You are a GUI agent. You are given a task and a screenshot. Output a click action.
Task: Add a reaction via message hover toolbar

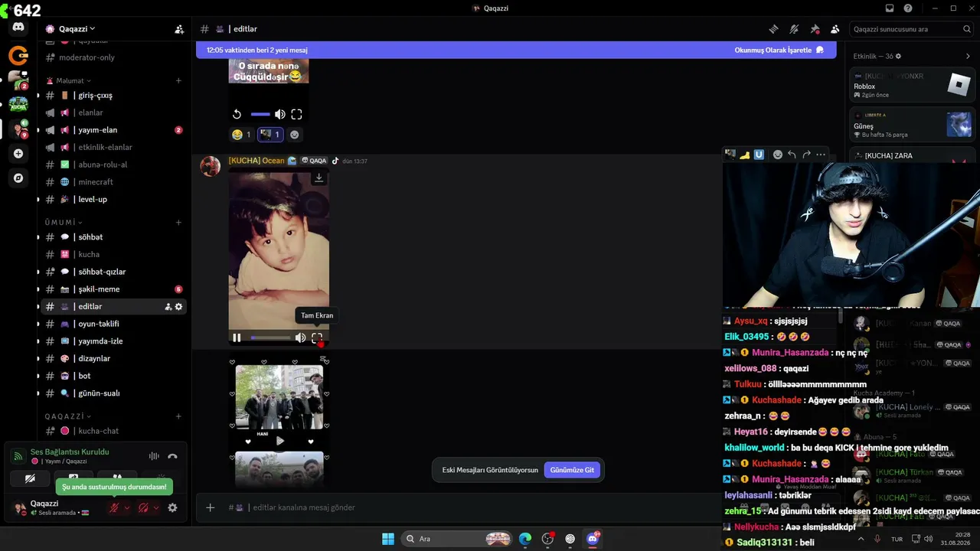click(777, 155)
